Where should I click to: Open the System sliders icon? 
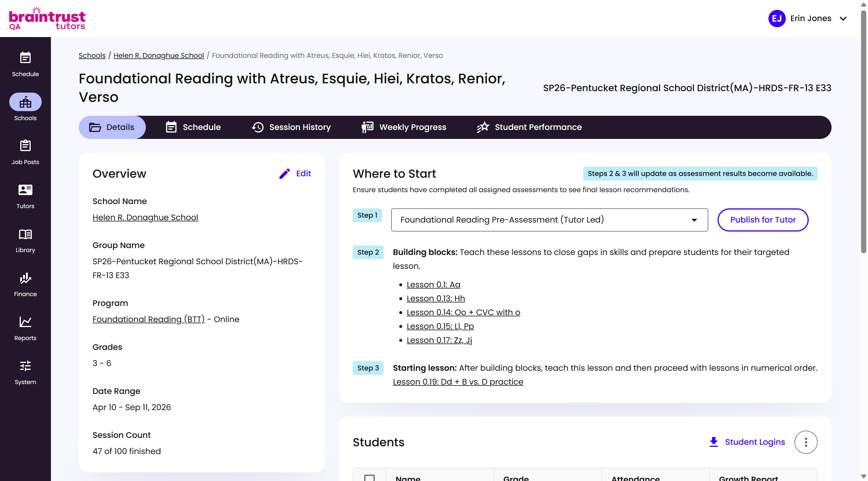click(x=25, y=366)
